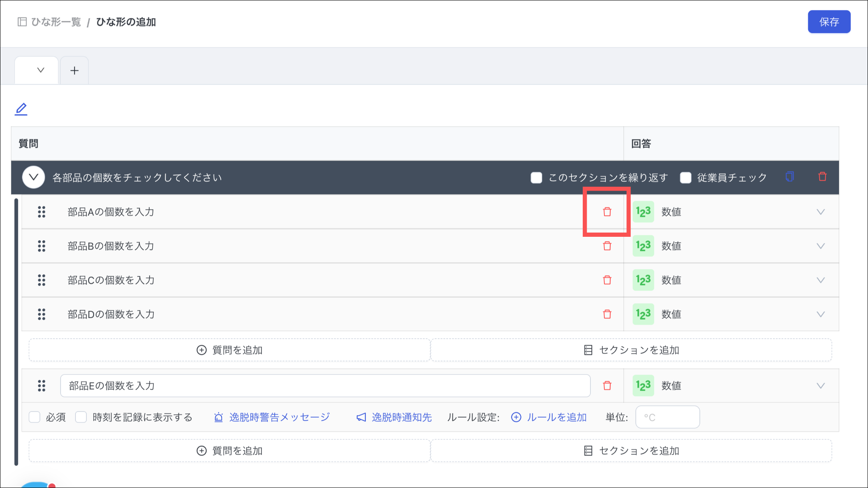Expand answer type dropdown for 部品E
Image resolution: width=868 pixels, height=488 pixels.
[x=821, y=385]
